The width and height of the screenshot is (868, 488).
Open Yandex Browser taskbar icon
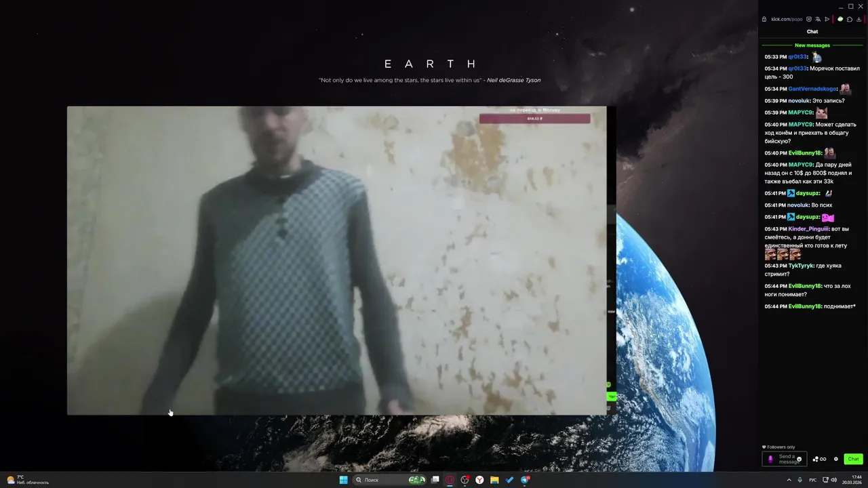click(x=479, y=480)
